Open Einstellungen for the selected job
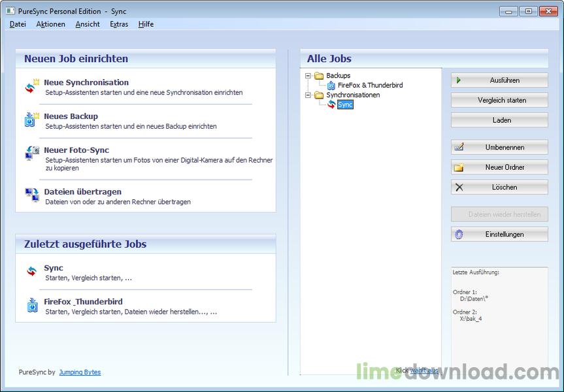Image resolution: width=564 pixels, height=392 pixels. tap(499, 235)
